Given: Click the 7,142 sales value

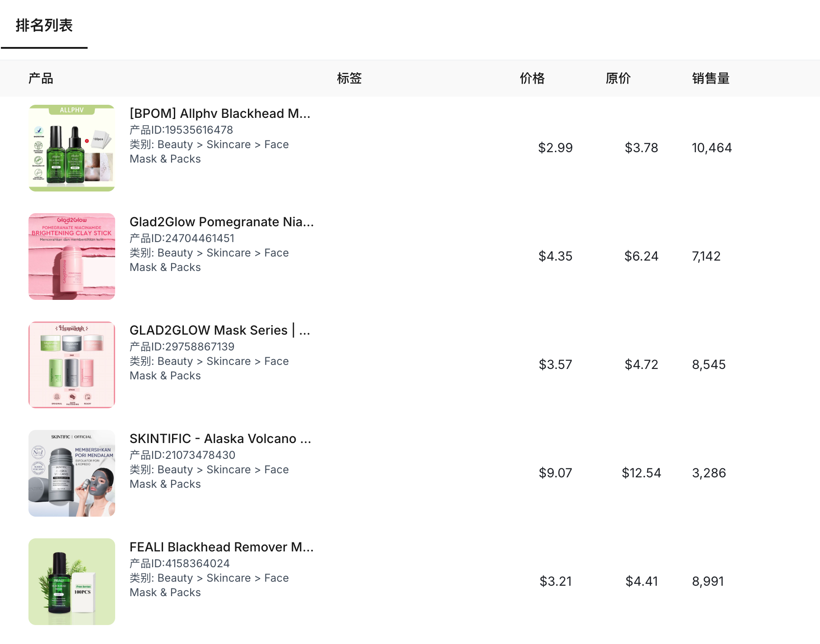Looking at the screenshot, I should tap(706, 256).
